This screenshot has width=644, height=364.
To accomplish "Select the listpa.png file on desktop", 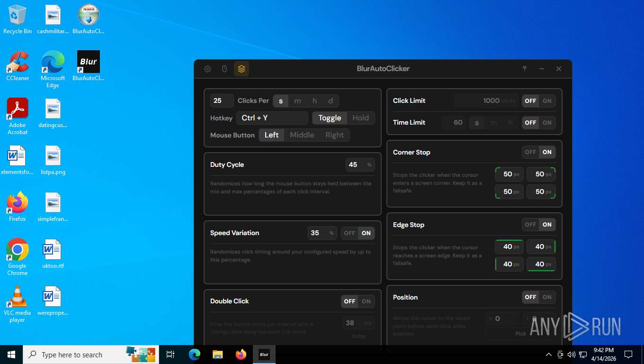I will click(x=53, y=160).
